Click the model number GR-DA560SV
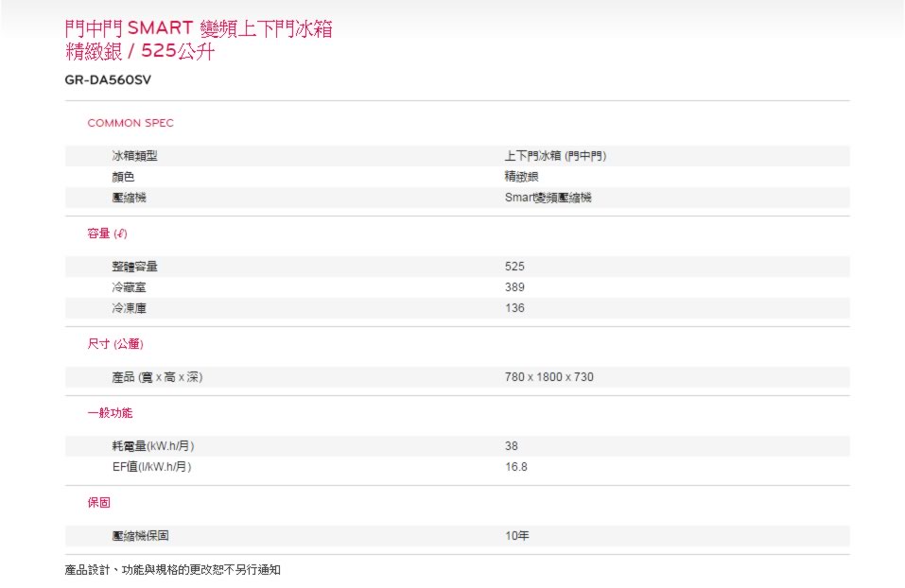 [108, 79]
